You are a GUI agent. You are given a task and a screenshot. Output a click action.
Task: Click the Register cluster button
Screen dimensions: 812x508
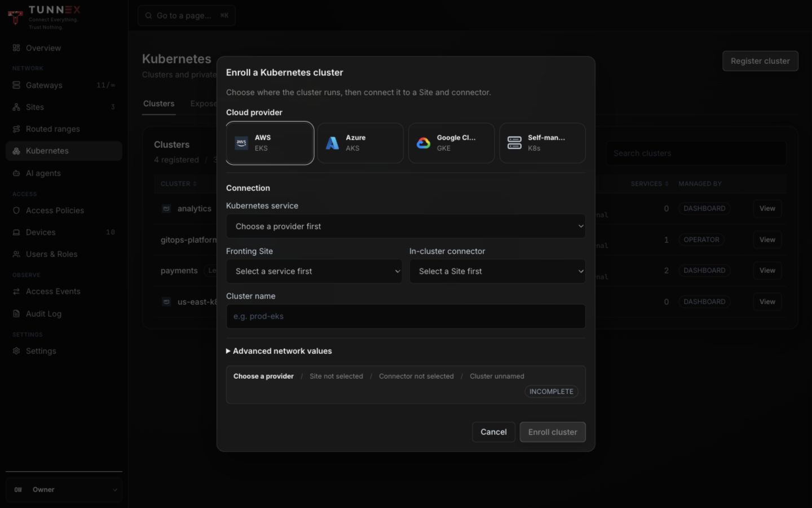click(760, 61)
